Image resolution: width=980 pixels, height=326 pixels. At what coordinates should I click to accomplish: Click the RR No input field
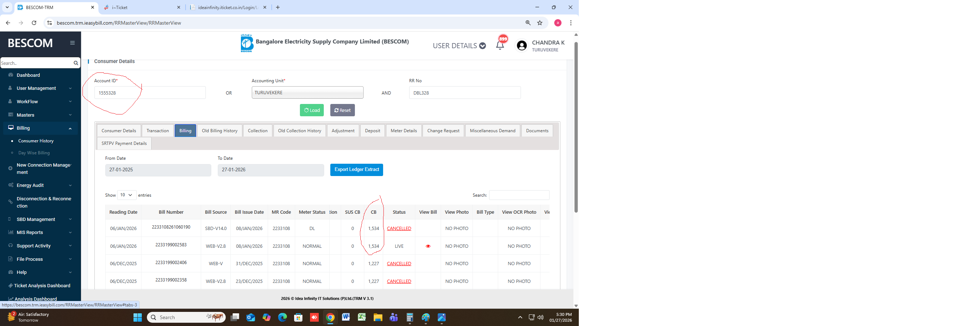click(465, 92)
